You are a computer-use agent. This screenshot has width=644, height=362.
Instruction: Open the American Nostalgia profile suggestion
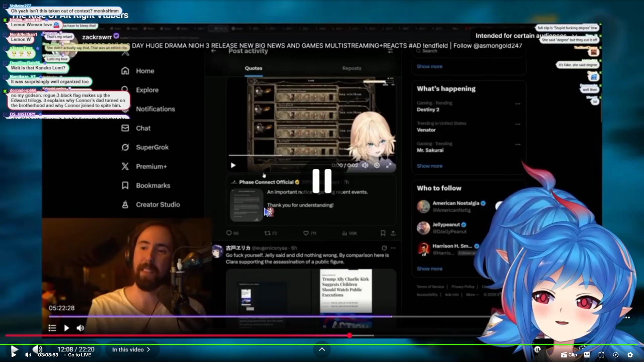click(x=456, y=203)
